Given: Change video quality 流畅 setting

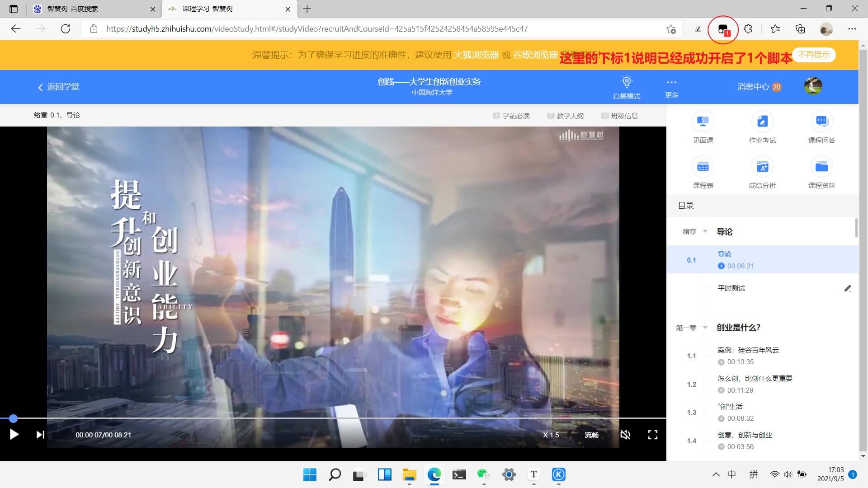Looking at the screenshot, I should 591,435.
